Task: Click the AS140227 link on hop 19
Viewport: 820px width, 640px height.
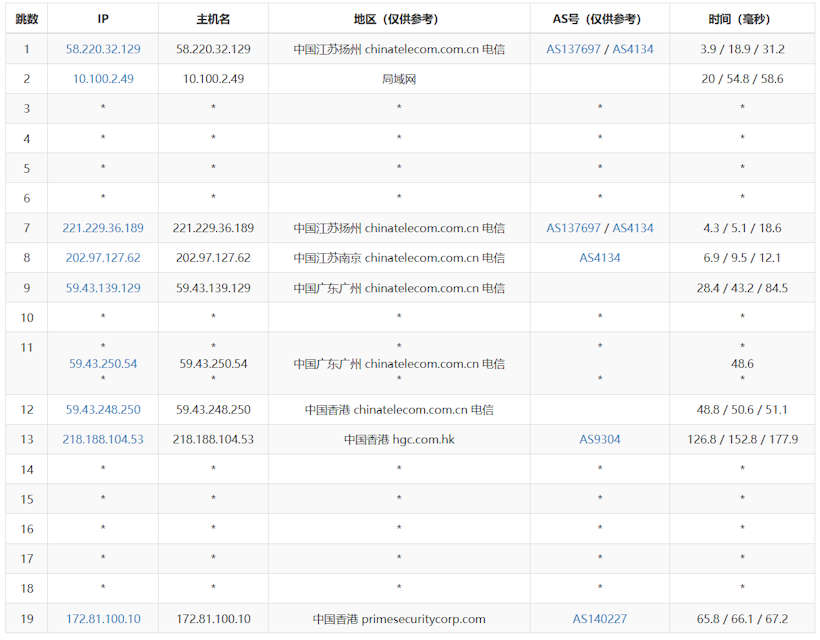Action: tap(600, 619)
